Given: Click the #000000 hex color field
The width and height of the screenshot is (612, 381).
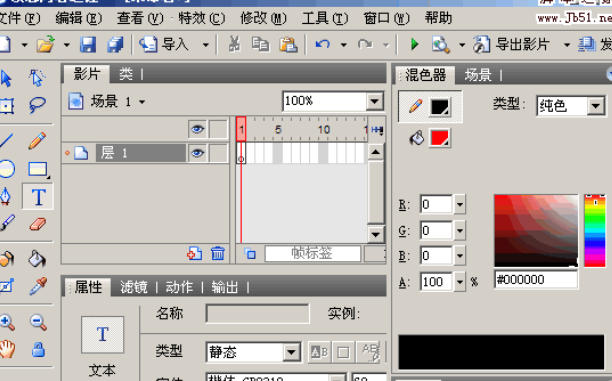Looking at the screenshot, I should click(x=536, y=280).
